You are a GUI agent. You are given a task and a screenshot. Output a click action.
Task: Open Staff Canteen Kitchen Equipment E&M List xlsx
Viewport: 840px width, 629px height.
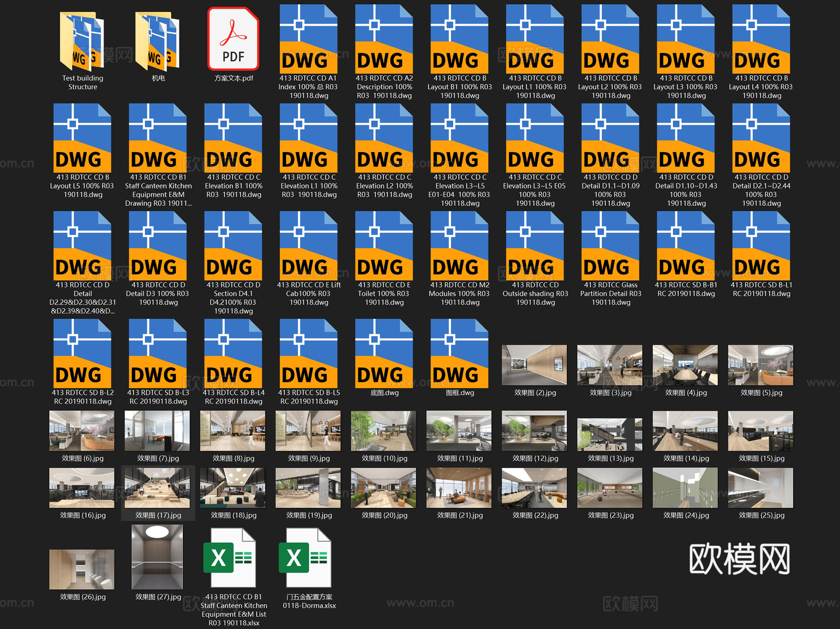(233, 558)
